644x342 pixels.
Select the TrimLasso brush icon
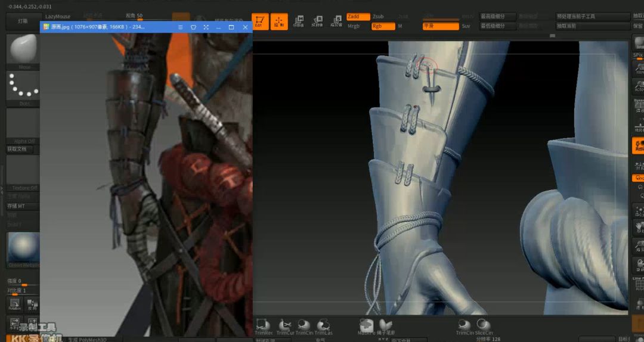click(324, 327)
